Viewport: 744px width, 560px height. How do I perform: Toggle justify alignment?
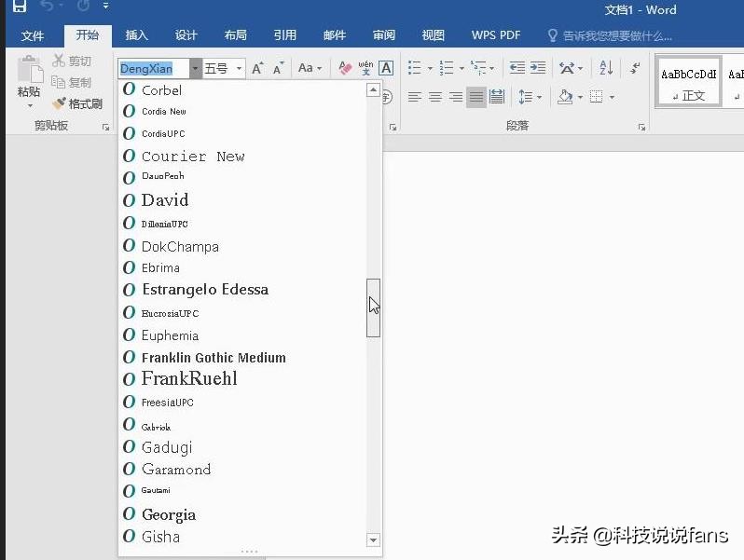[476, 97]
